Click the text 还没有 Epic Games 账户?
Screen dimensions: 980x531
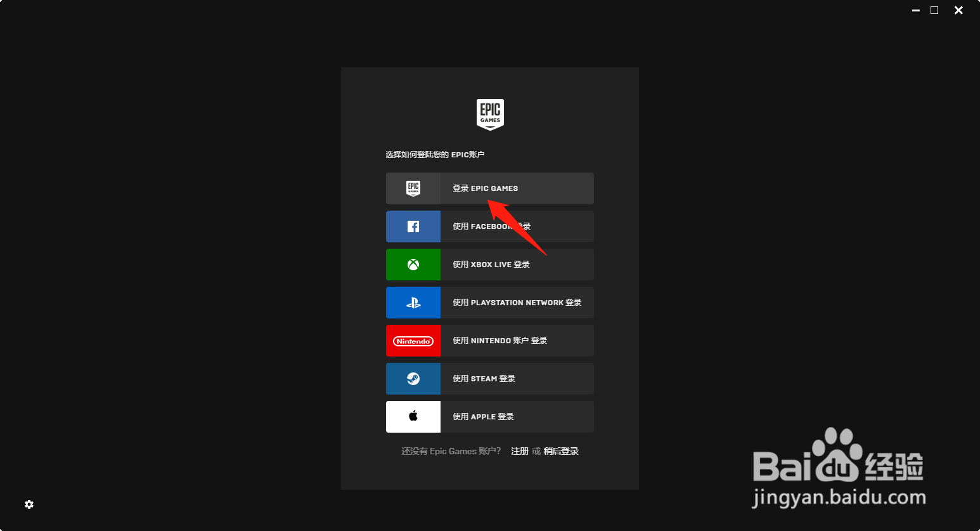451,451
